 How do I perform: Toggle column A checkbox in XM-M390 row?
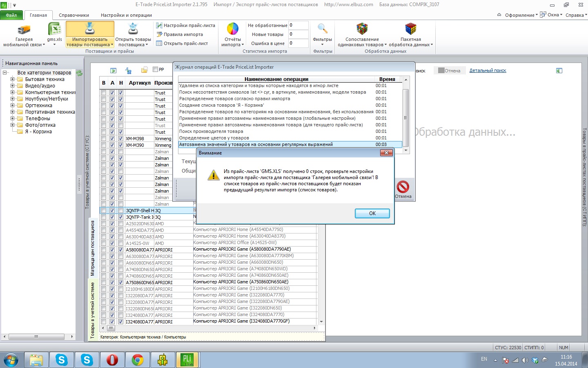coord(112,145)
